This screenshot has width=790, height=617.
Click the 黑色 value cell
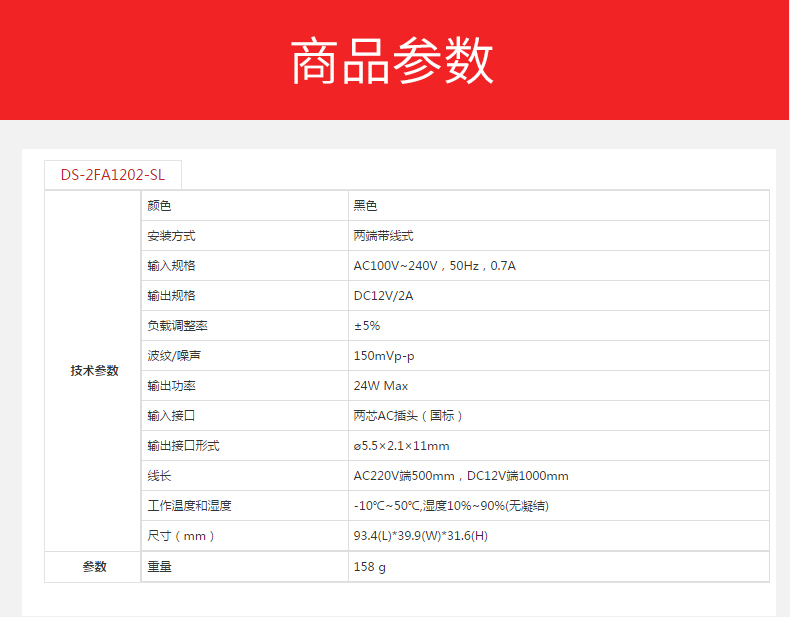(559, 205)
